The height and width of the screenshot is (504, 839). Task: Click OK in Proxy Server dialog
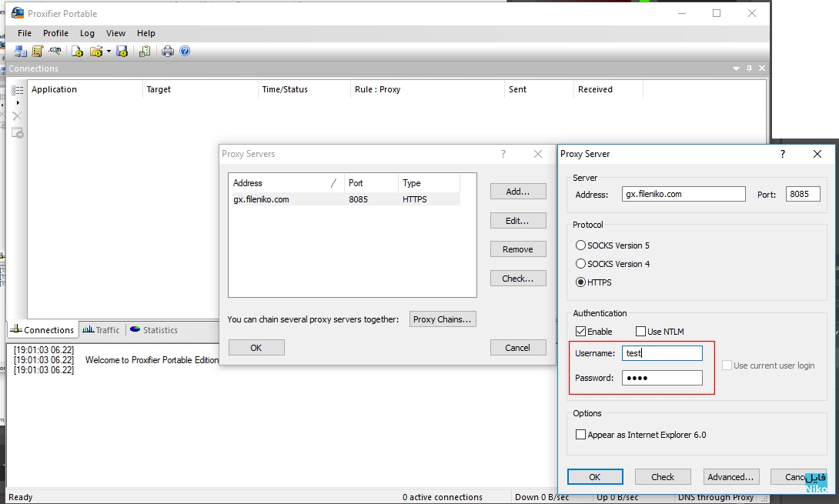595,477
